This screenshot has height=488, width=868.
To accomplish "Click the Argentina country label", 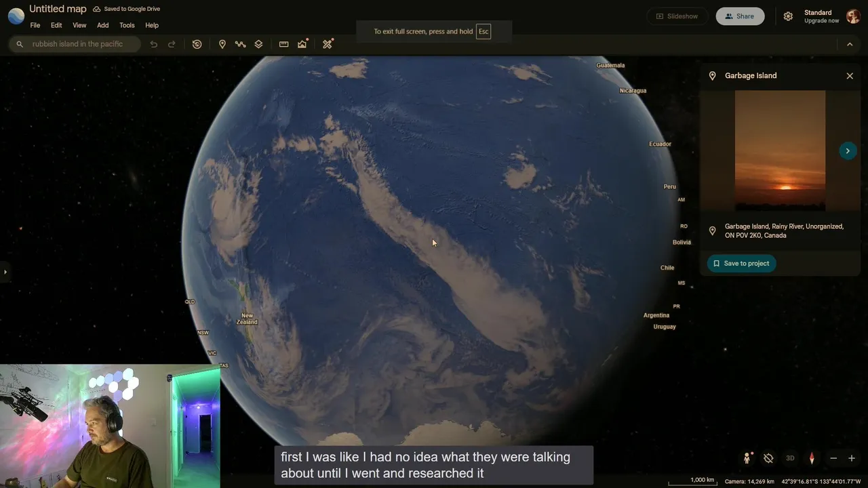I will [656, 315].
